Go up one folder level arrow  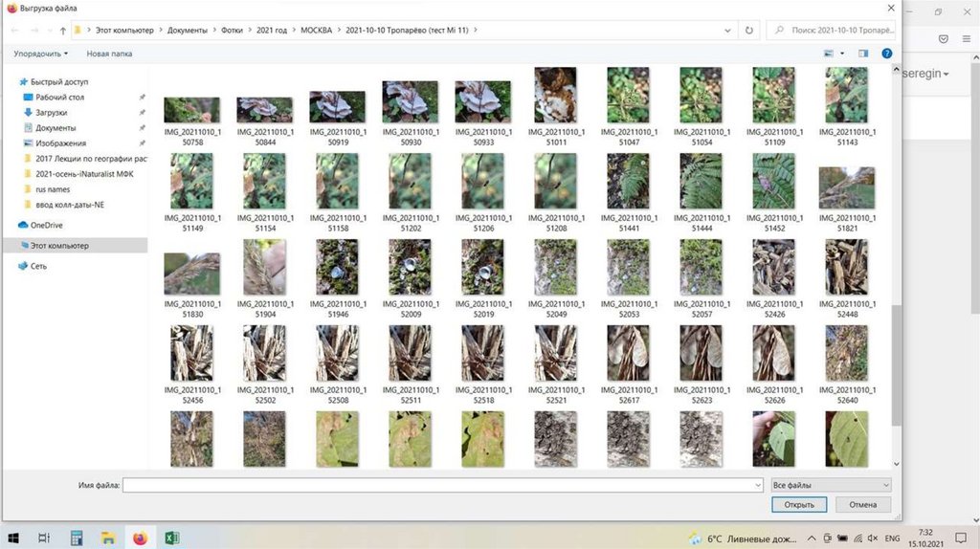pos(63,30)
